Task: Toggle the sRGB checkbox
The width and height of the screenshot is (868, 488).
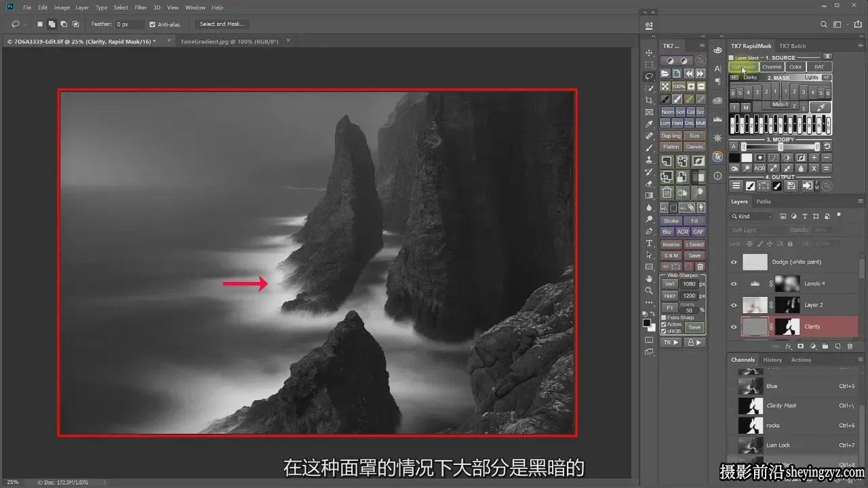Action: 664,331
